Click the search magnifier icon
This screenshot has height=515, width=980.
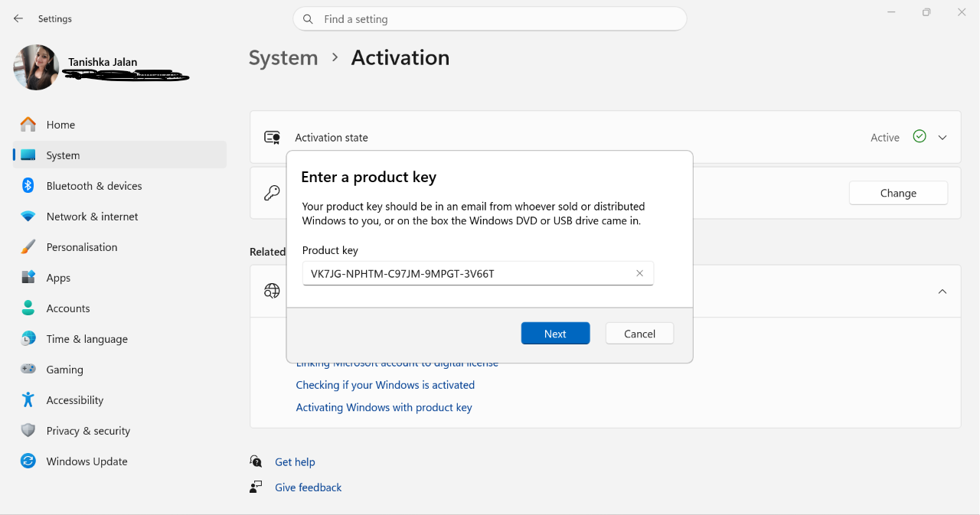[x=308, y=19]
